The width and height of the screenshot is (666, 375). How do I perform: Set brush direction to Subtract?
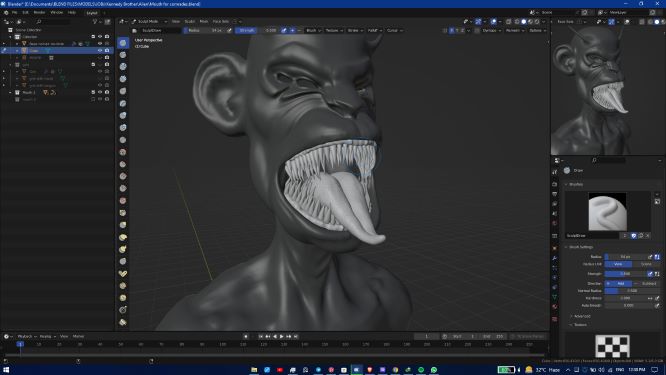tap(646, 283)
